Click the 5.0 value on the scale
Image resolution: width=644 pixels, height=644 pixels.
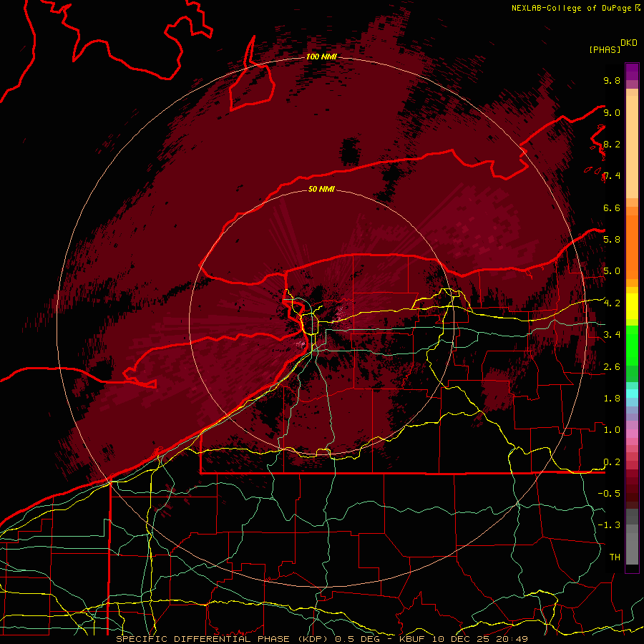(612, 271)
